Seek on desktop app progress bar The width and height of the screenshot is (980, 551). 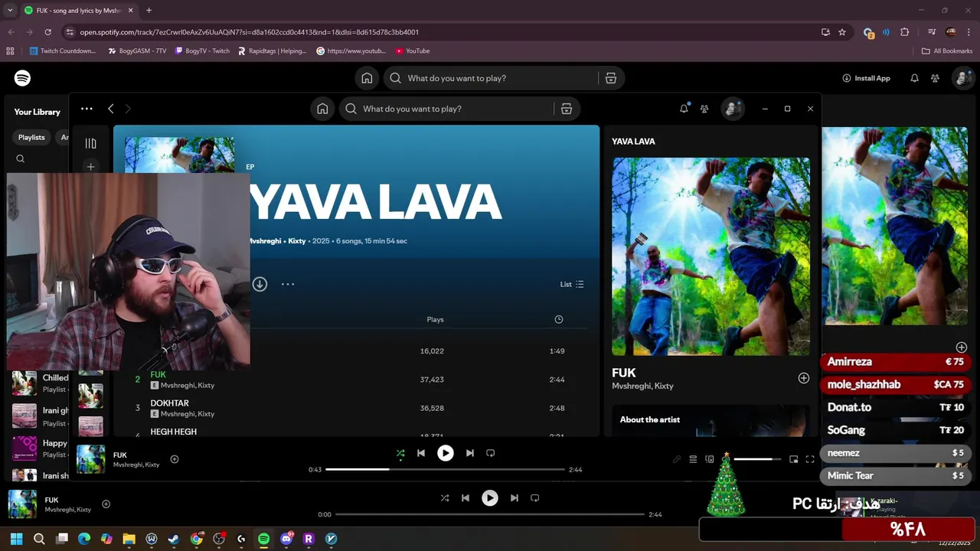[445, 469]
